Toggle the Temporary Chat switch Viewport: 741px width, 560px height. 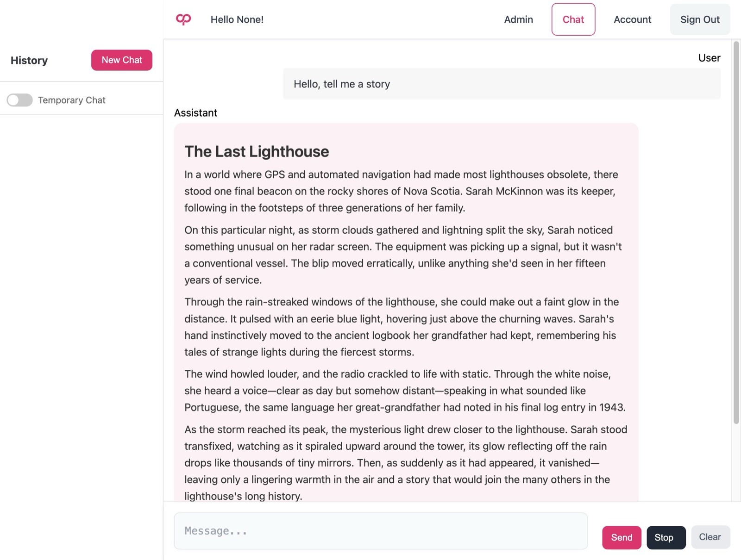pos(19,100)
